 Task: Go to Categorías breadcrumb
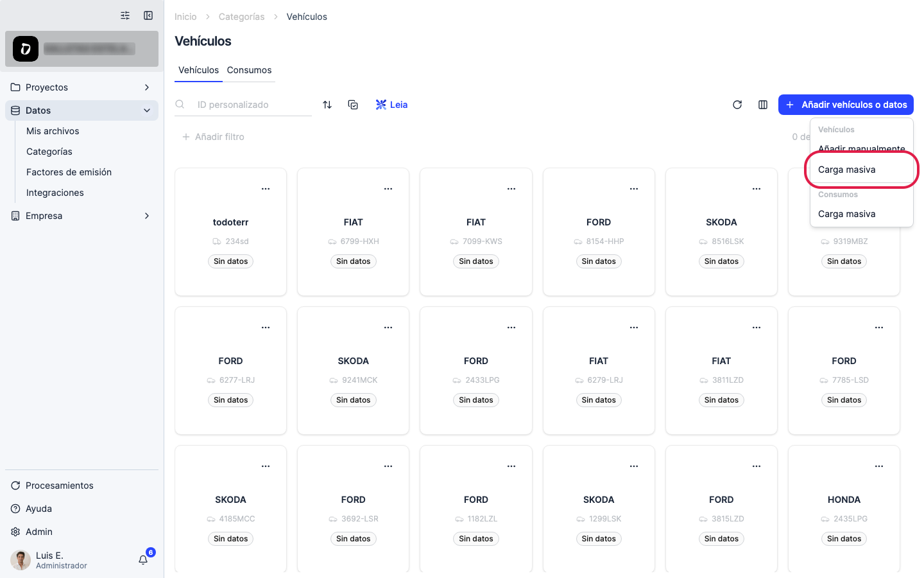click(241, 17)
